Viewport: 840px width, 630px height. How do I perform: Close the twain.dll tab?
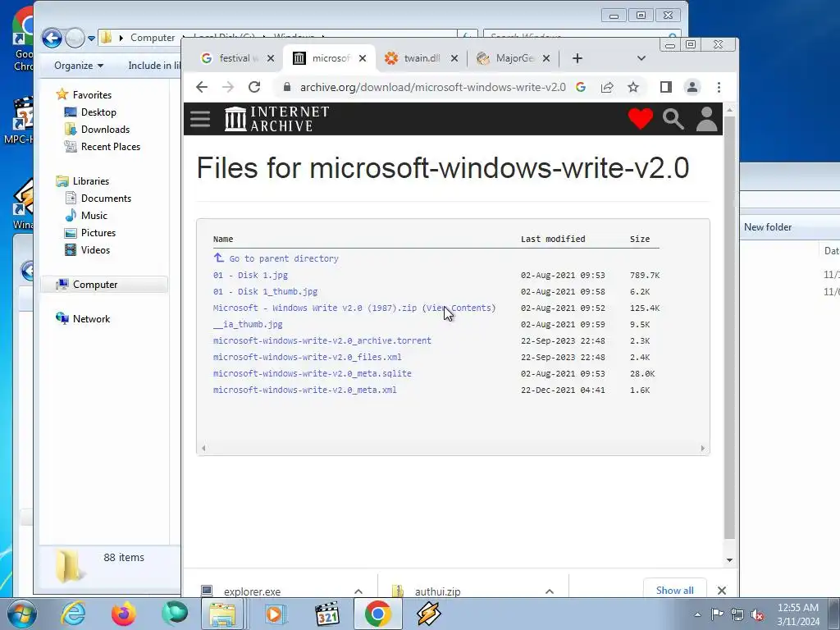pos(454,58)
